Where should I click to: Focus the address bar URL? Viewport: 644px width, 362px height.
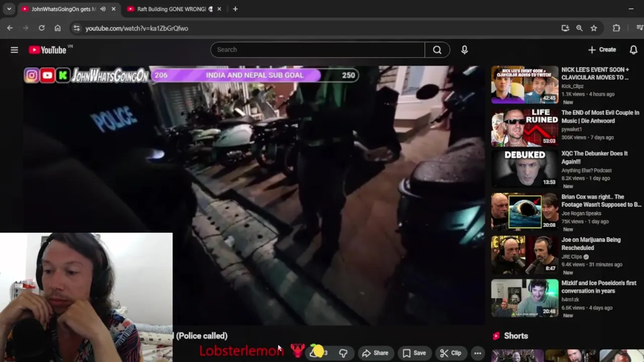[x=137, y=28]
